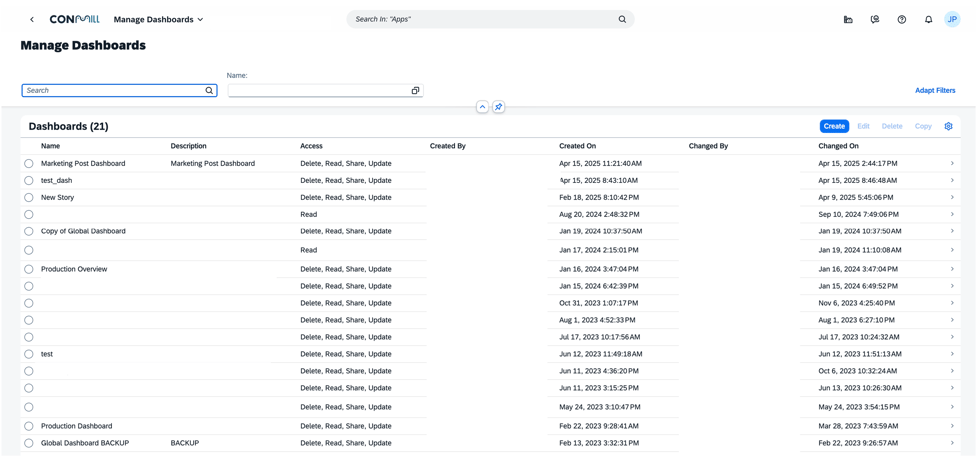
Task: Open details arrow for row created Oct 31, 2023
Action: point(952,303)
